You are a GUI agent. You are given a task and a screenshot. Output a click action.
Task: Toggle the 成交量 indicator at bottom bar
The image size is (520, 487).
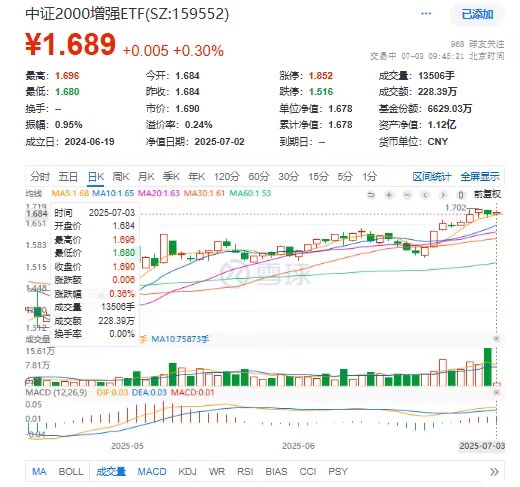tap(111, 471)
